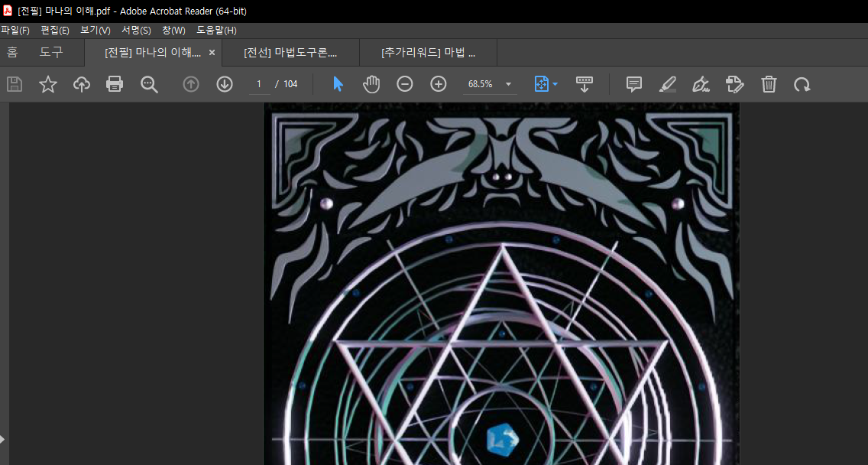This screenshot has height=465, width=868.
Task: Click the star bookmark icon
Action: 48,84
